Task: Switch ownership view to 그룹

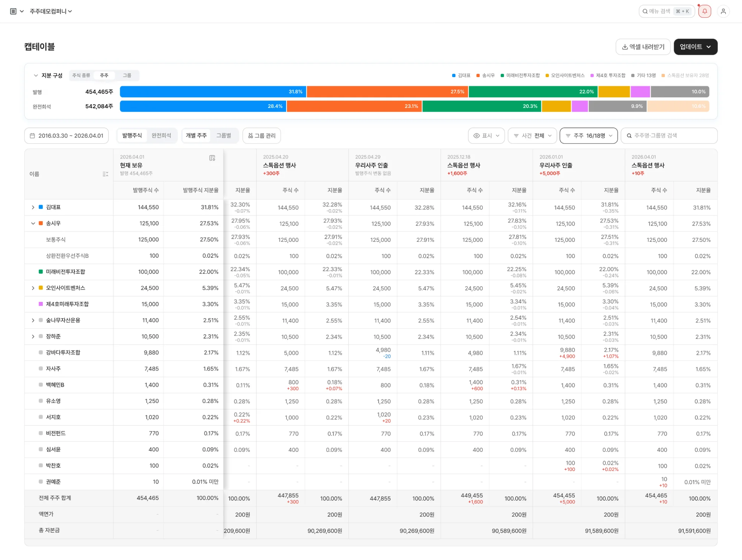Action: pos(127,75)
